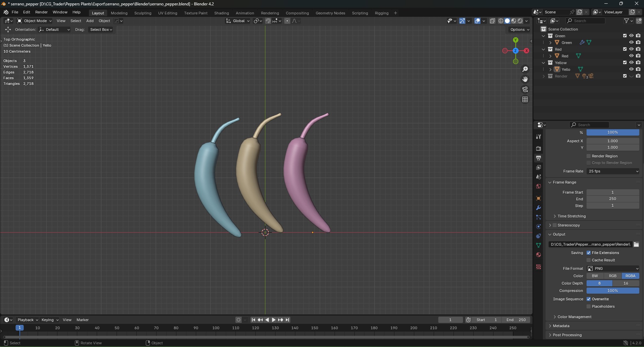The height and width of the screenshot is (347, 644).
Task: Open the View Layer properties tab
Action: tap(539, 167)
